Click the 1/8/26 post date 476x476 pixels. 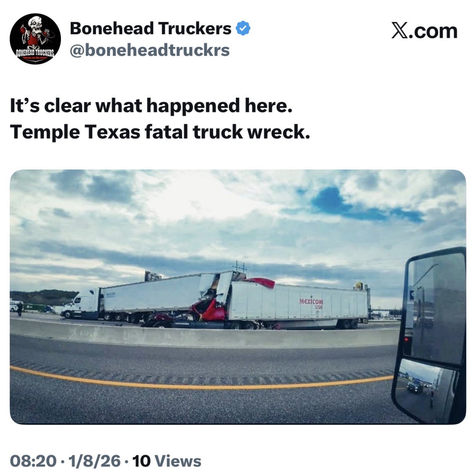[x=94, y=461]
